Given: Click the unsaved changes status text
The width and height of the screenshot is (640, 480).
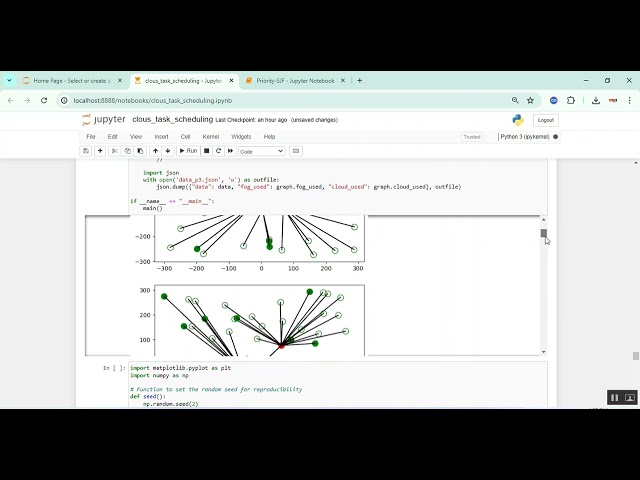Looking at the screenshot, I should click(x=314, y=120).
